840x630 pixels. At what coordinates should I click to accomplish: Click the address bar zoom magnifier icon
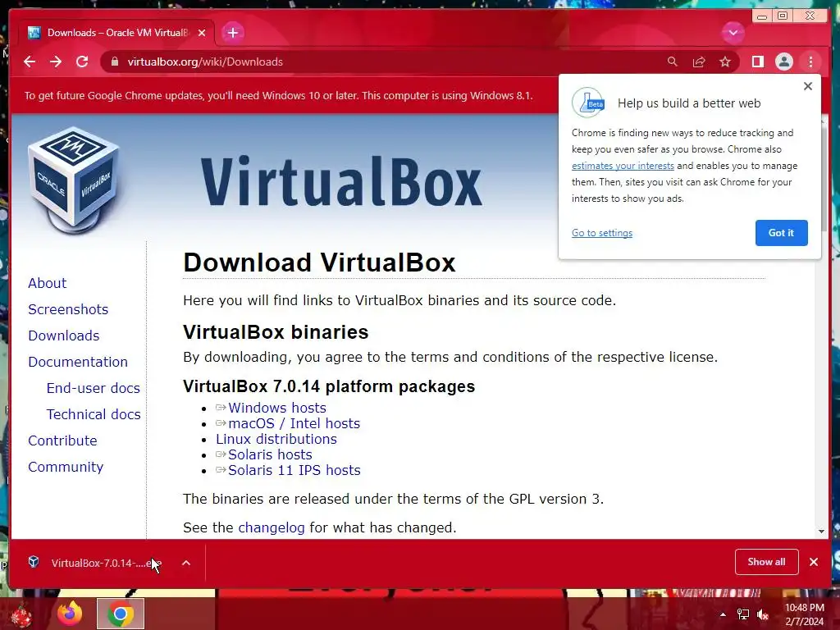tap(673, 62)
